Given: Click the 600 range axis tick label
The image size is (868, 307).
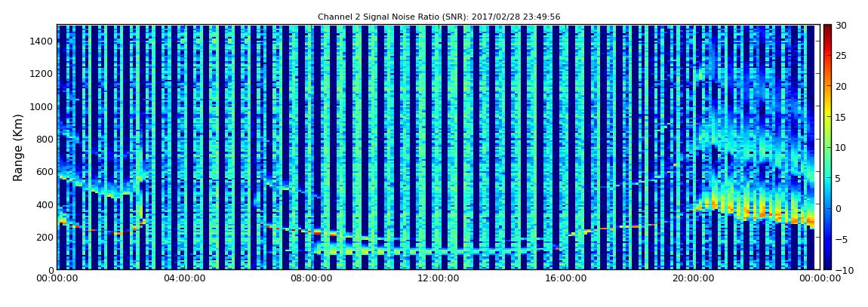Looking at the screenshot, I should 45,172.
